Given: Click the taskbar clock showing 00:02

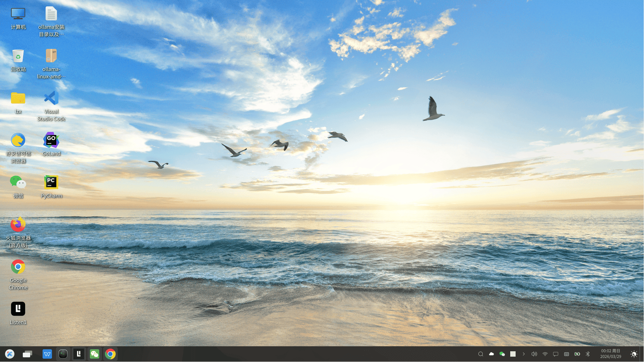Looking at the screenshot, I should 610,354.
